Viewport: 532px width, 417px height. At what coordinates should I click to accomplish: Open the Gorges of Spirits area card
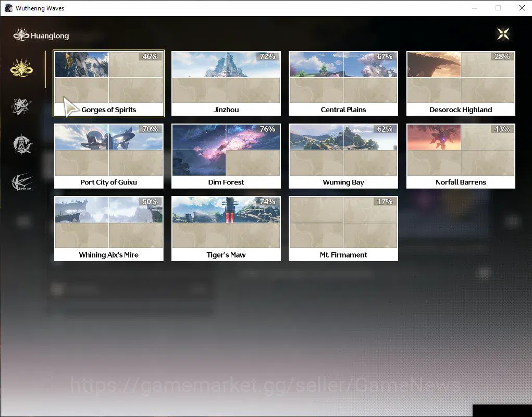coord(108,83)
